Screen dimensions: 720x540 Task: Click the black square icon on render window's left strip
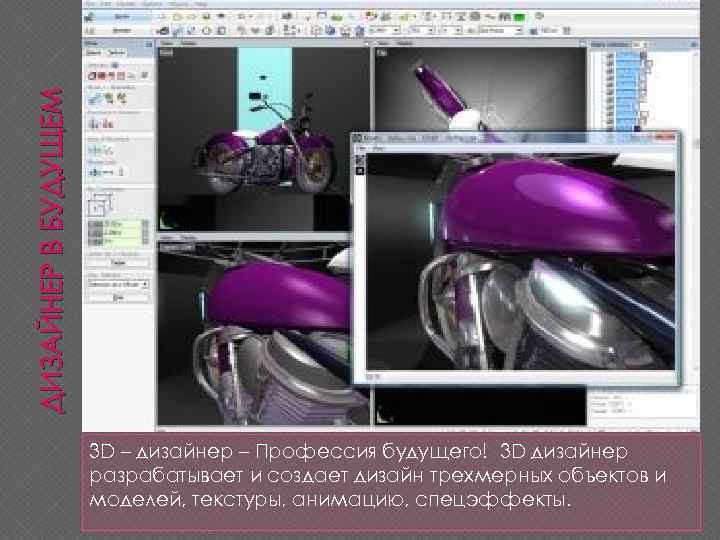click(x=360, y=171)
